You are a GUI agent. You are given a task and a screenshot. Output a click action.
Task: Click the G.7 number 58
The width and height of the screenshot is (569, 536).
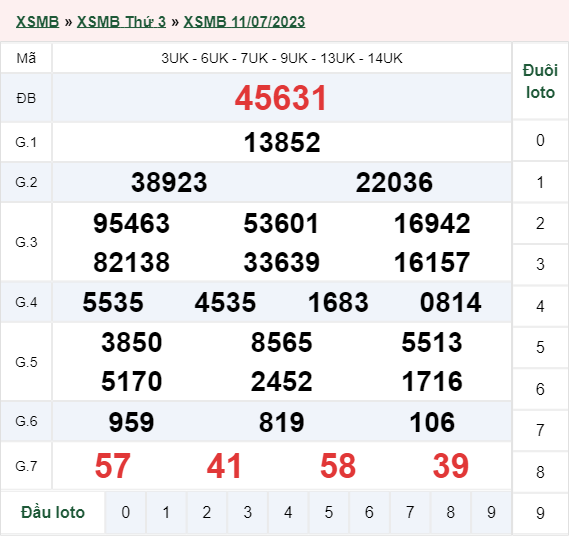click(x=338, y=466)
